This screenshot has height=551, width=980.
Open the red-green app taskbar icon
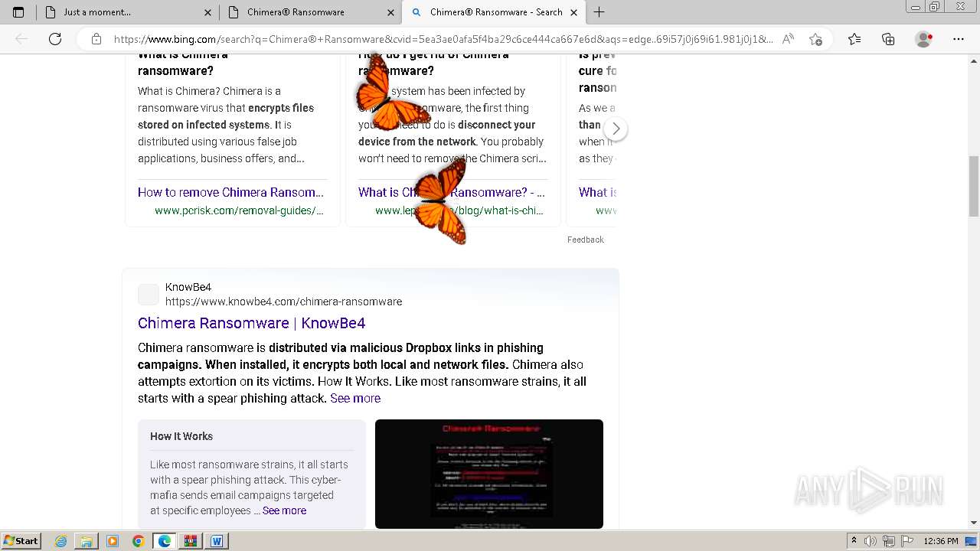pyautogui.click(x=191, y=541)
